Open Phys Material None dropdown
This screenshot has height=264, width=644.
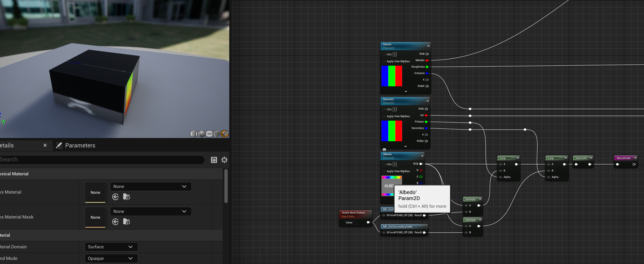(x=150, y=187)
